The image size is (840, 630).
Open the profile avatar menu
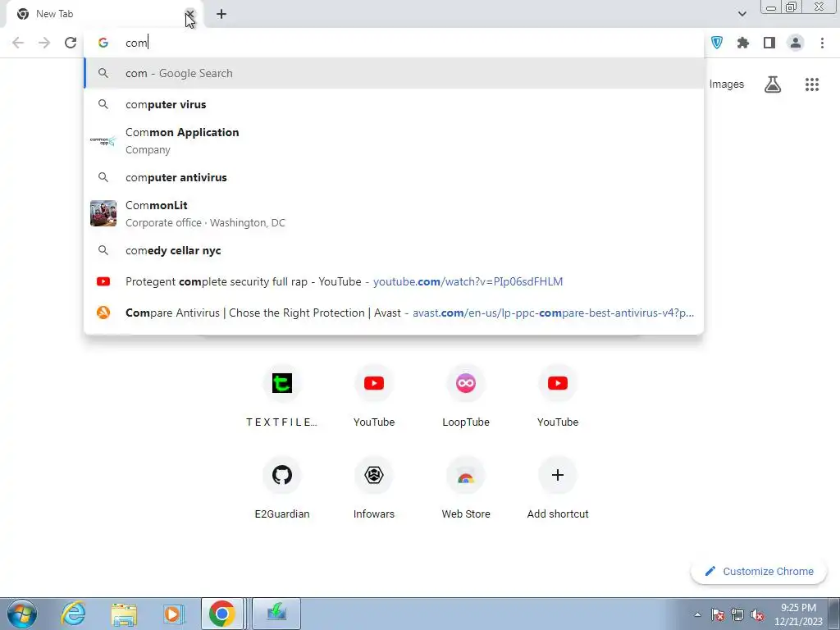point(796,43)
